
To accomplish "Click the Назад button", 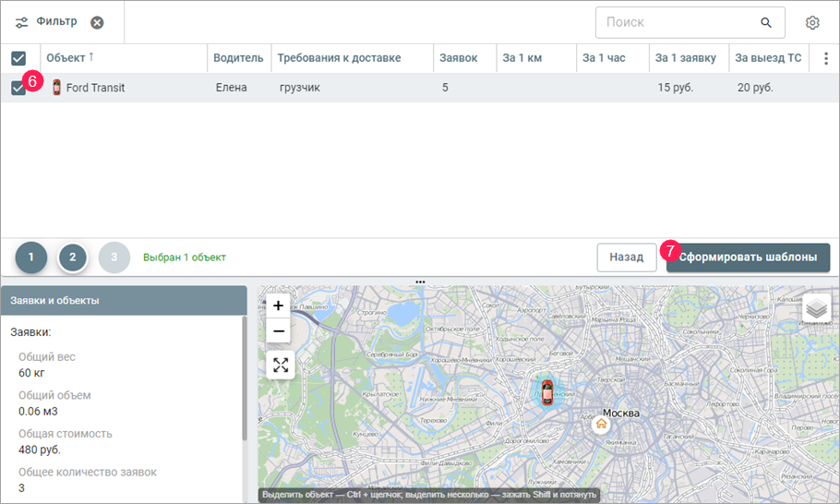I will 626,257.
